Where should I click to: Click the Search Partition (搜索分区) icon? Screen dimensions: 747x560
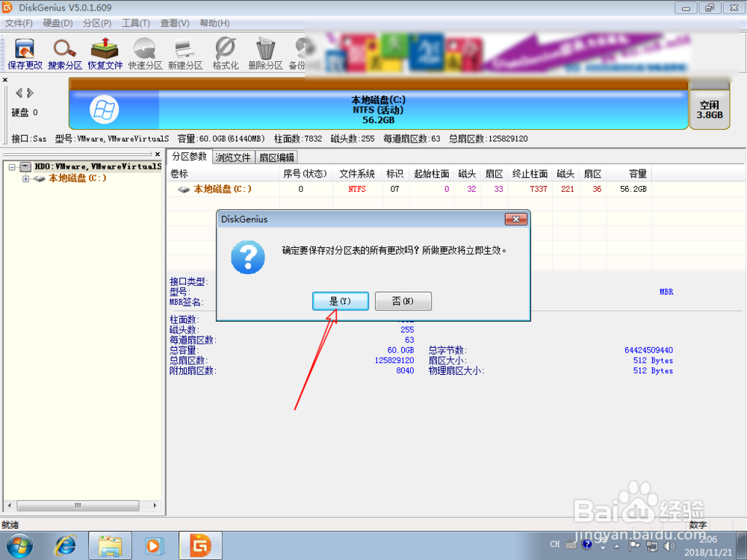coord(65,54)
